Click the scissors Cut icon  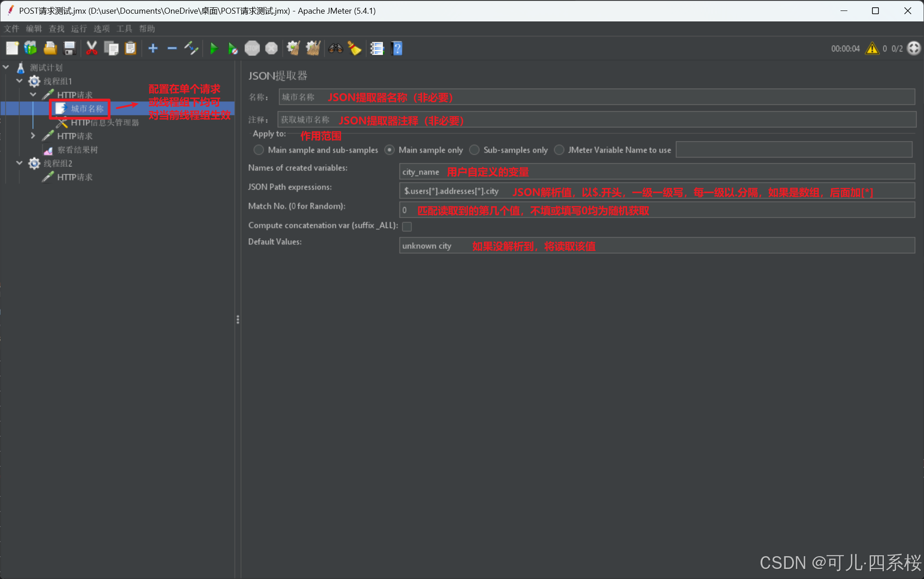pos(92,48)
